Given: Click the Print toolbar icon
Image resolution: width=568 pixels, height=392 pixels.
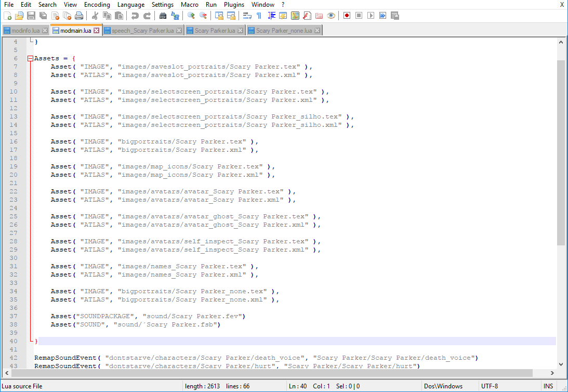Looking at the screenshot, I should [x=79, y=16].
